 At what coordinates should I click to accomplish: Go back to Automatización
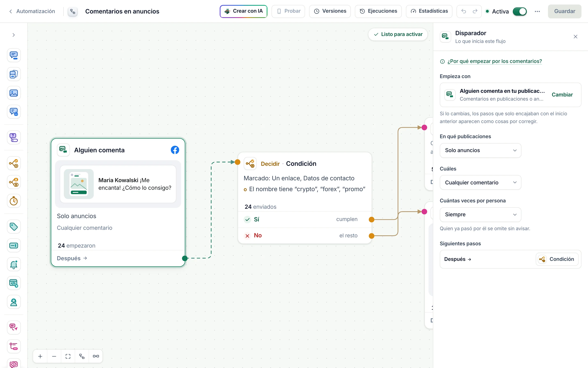click(32, 11)
